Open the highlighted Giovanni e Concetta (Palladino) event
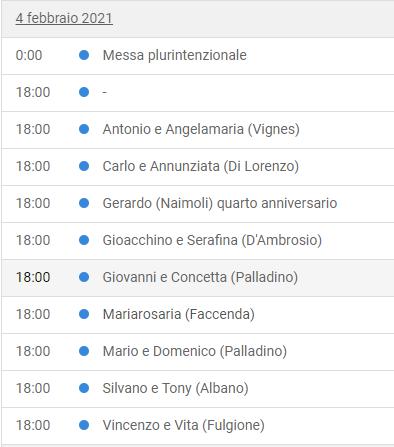394x447 pixels. (x=200, y=277)
